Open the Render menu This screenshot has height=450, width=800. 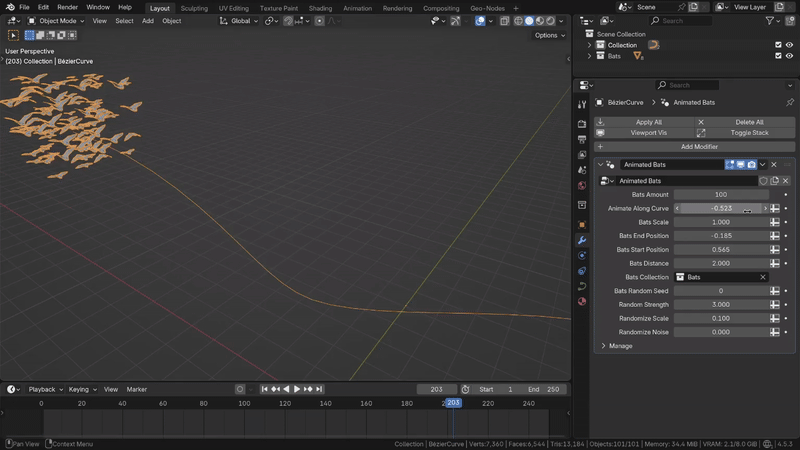pos(67,7)
